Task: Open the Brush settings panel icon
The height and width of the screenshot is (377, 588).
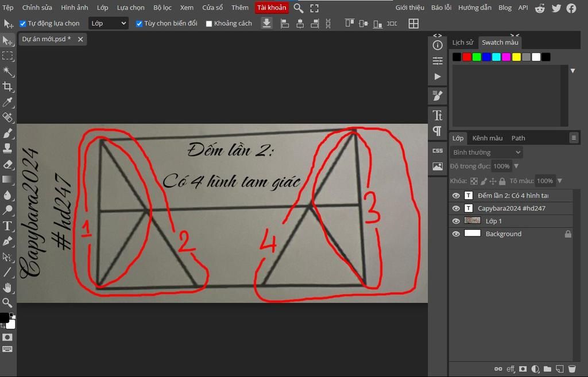Action: (x=437, y=96)
